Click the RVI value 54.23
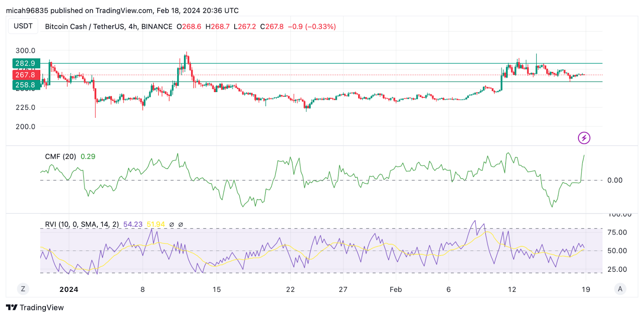 (x=133, y=224)
